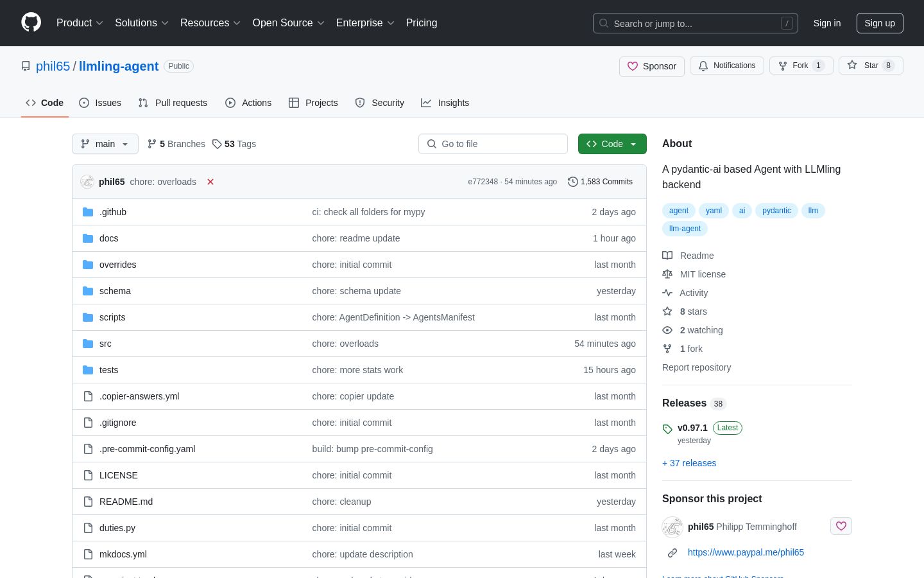Click the Go to file search field
Image resolution: width=924 pixels, height=578 pixels.
tap(493, 144)
